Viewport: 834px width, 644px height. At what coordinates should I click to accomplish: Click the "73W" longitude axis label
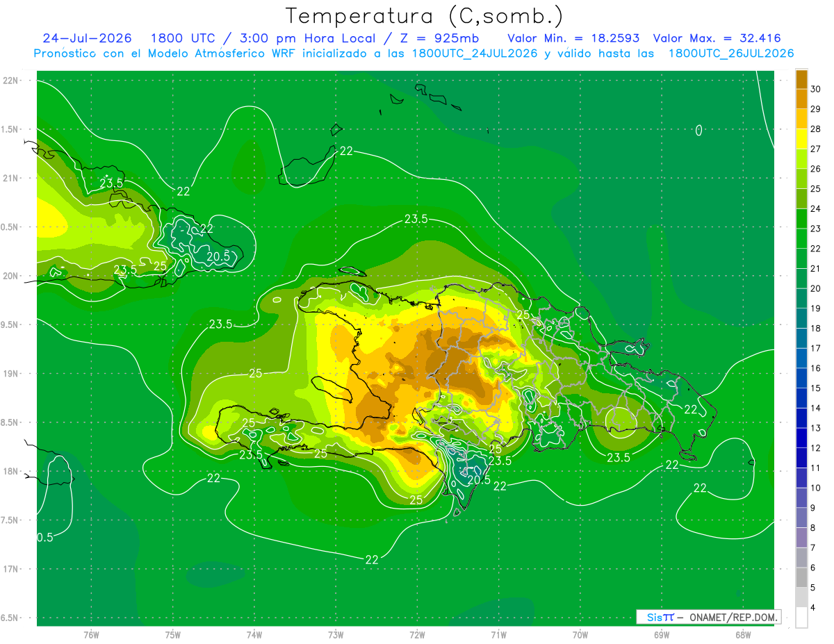pos(336,635)
